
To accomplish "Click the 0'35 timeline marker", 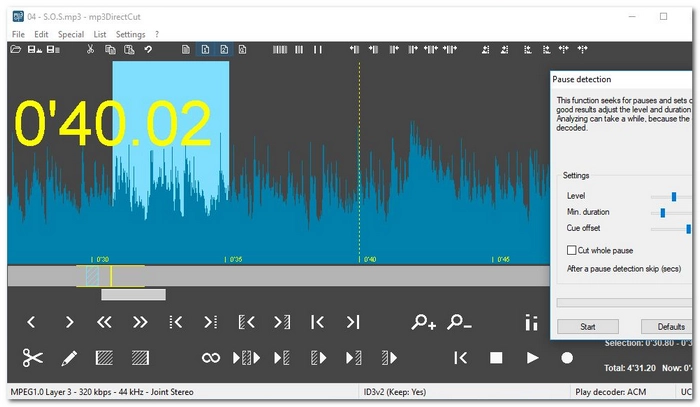I will pos(233,259).
